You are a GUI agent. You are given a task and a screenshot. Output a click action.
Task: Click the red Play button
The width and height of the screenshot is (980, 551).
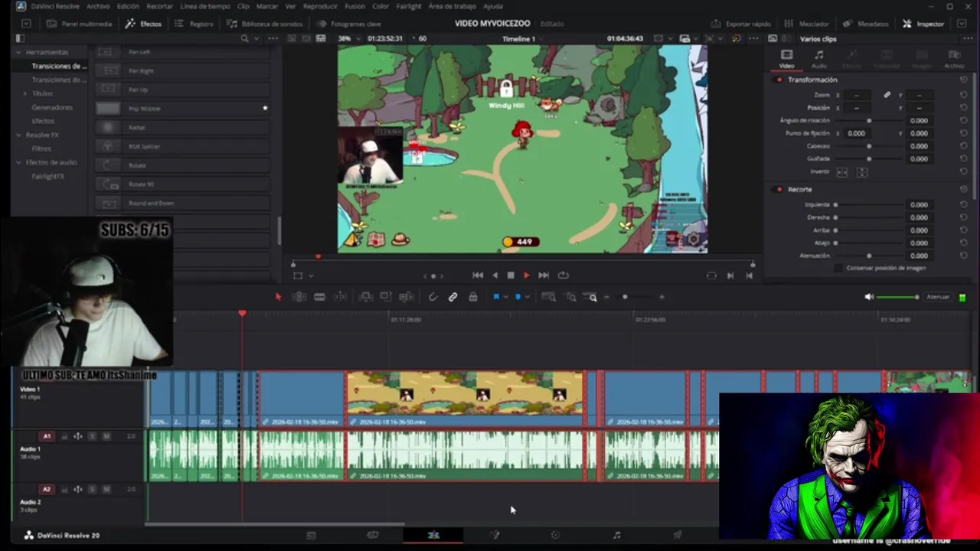pos(526,275)
